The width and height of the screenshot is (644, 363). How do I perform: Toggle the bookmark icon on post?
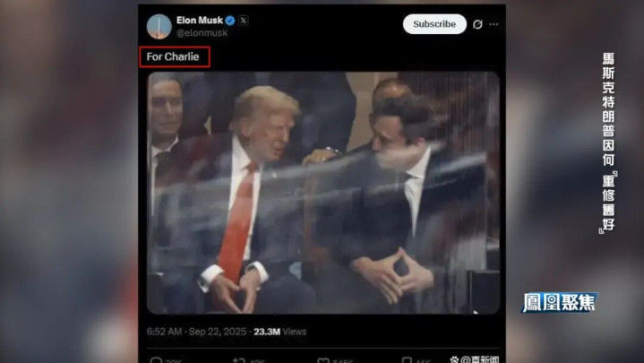[407, 360]
